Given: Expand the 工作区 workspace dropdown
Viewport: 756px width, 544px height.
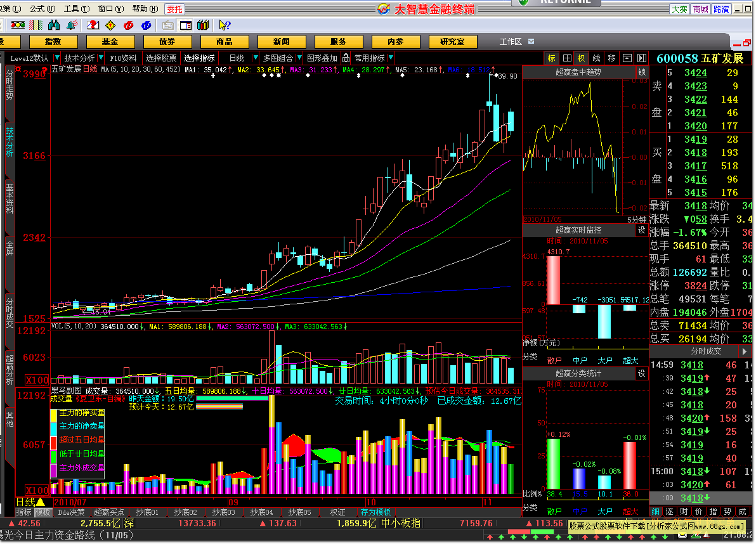Looking at the screenshot, I should pyautogui.click(x=531, y=41).
